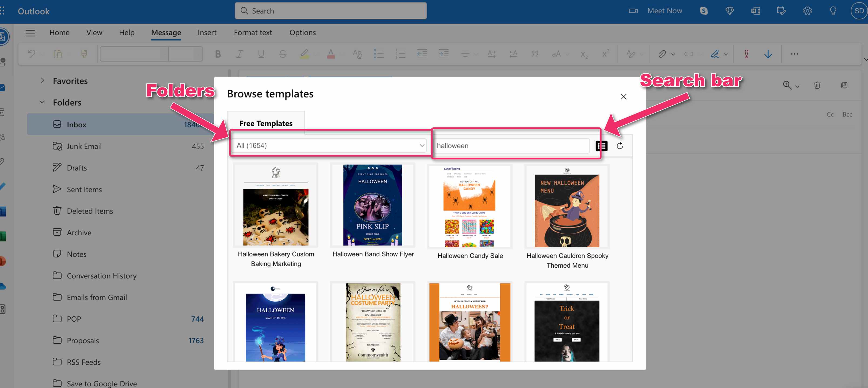
Task: Toggle italic formatting
Action: coord(239,54)
